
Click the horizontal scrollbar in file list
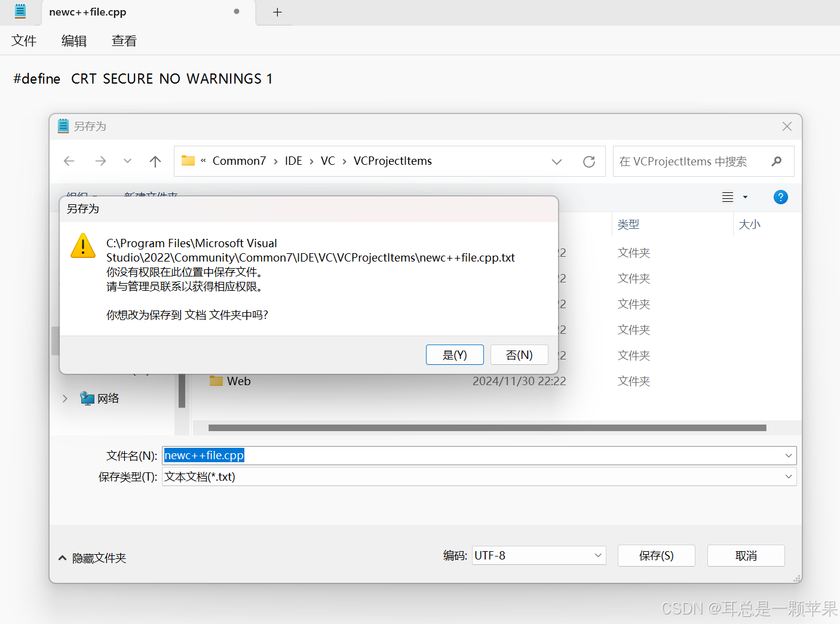point(487,428)
